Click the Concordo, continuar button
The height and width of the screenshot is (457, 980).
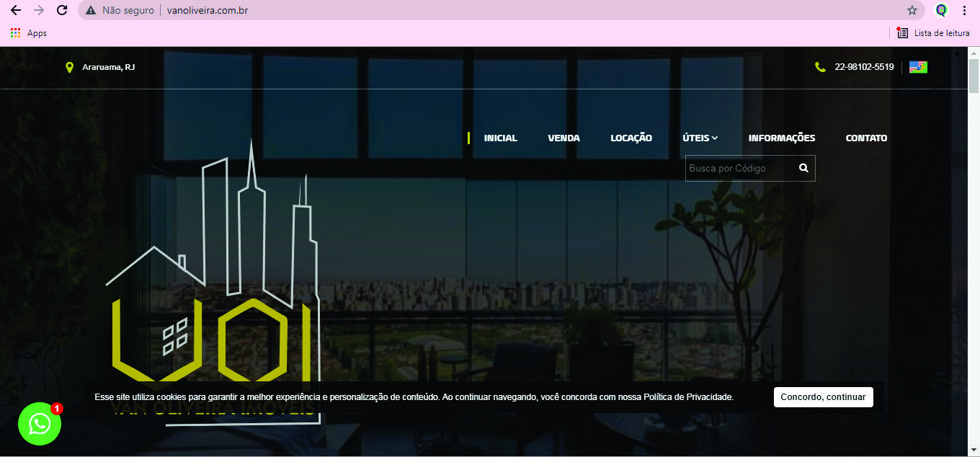pos(823,397)
